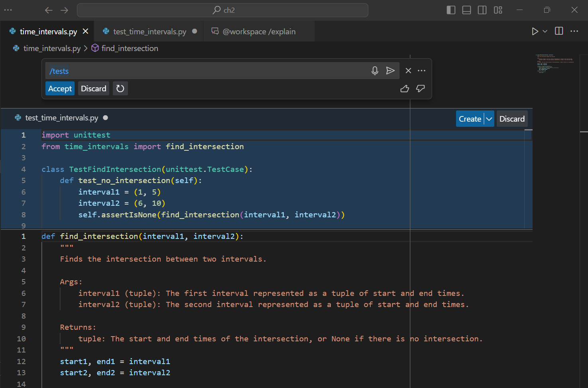Mark response unhelpful with thumbs down
Image resolution: width=588 pixels, height=388 pixels.
(x=421, y=89)
